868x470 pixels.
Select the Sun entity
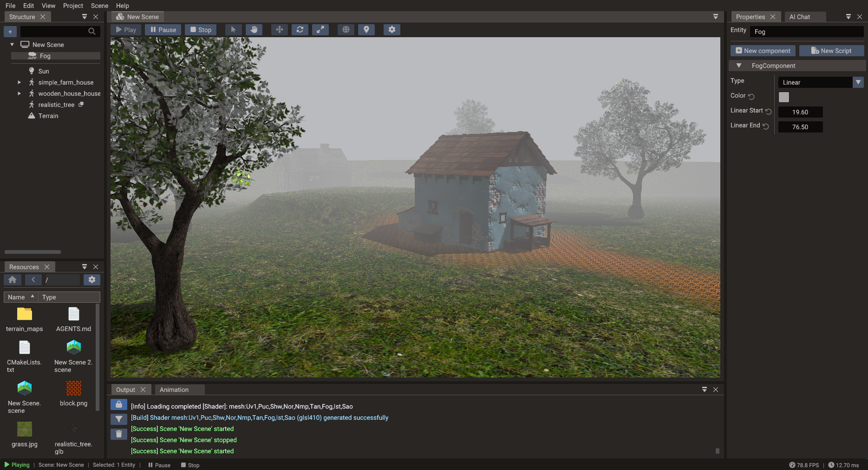point(44,71)
